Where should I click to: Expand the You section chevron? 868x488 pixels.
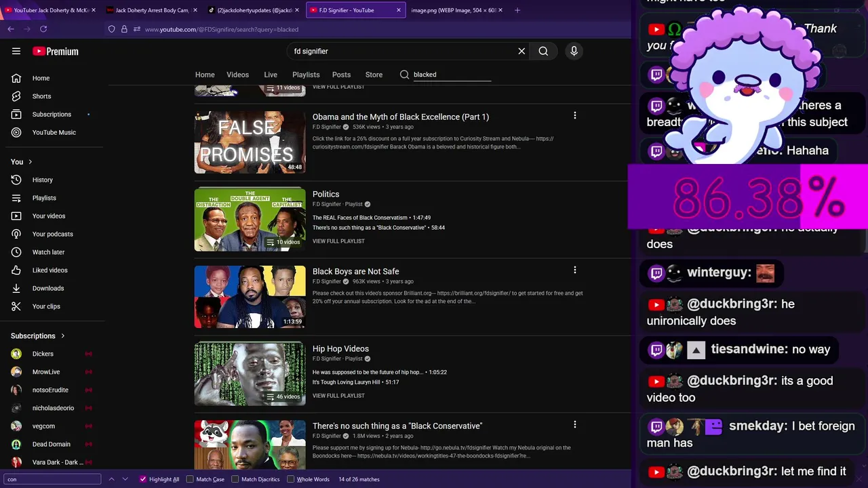[30, 162]
